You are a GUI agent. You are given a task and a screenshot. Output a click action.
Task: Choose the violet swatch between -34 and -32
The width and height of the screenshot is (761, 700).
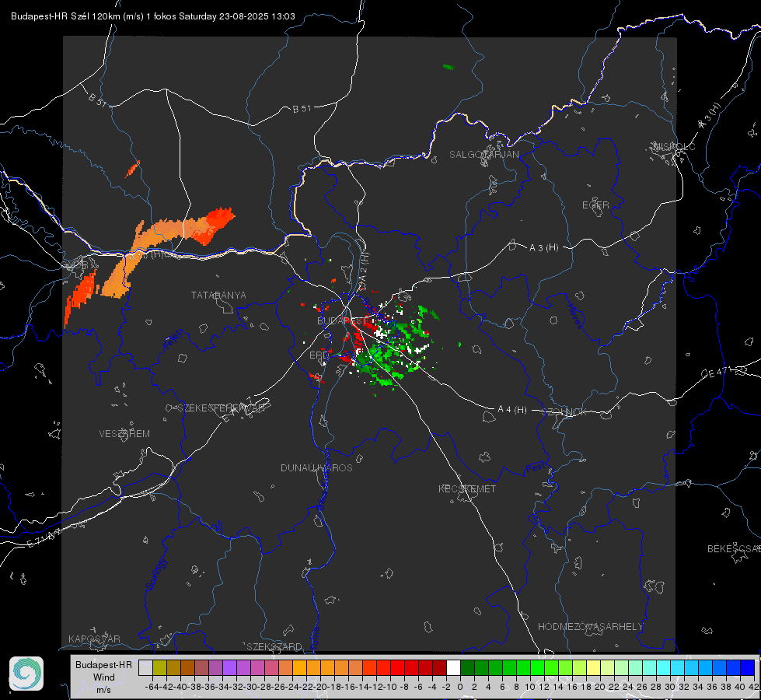tap(229, 667)
